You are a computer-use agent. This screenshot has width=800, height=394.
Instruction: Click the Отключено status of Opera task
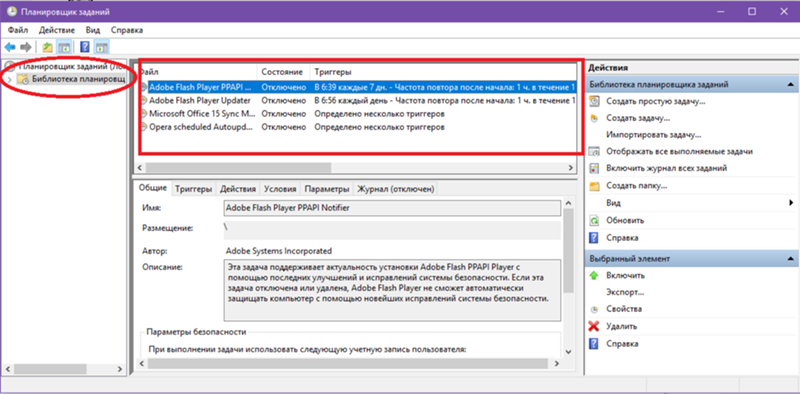(284, 127)
